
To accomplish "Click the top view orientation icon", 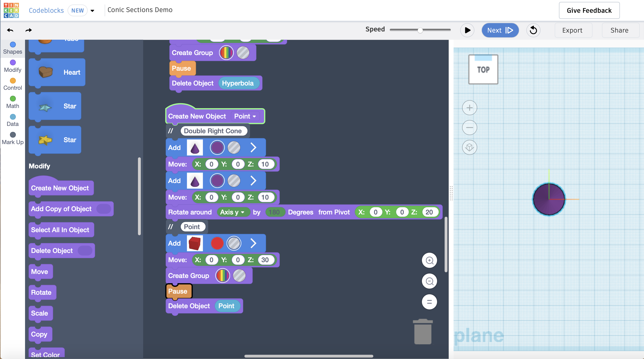I will coord(484,69).
